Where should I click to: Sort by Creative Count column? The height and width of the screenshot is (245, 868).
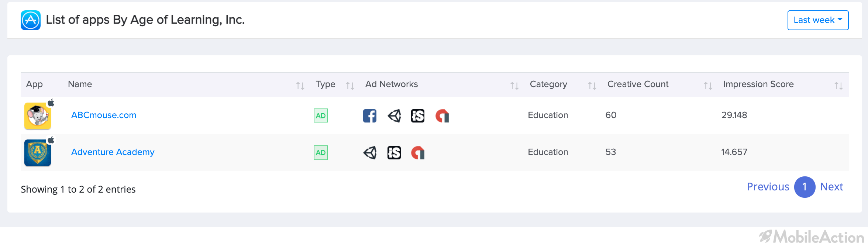[x=708, y=86]
